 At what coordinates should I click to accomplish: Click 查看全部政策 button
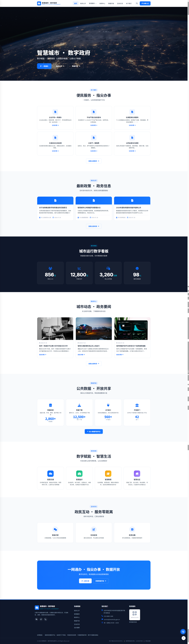click(94, 226)
